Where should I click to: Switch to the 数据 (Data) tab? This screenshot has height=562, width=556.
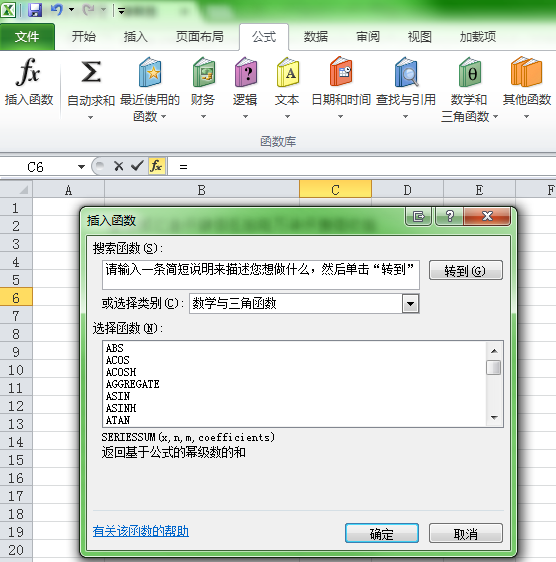tap(316, 37)
